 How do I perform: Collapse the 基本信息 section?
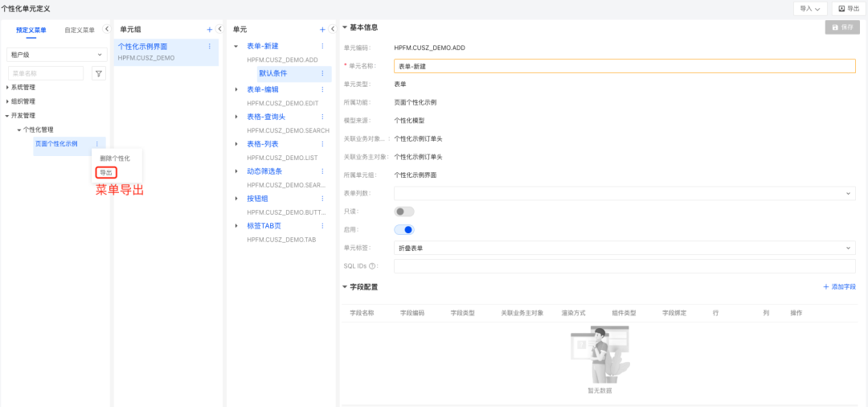click(x=345, y=27)
